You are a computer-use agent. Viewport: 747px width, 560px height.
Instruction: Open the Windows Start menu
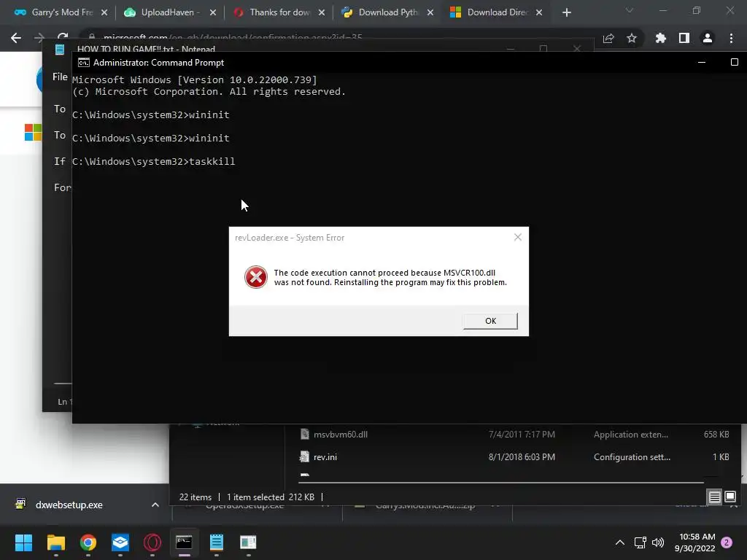pyautogui.click(x=23, y=542)
